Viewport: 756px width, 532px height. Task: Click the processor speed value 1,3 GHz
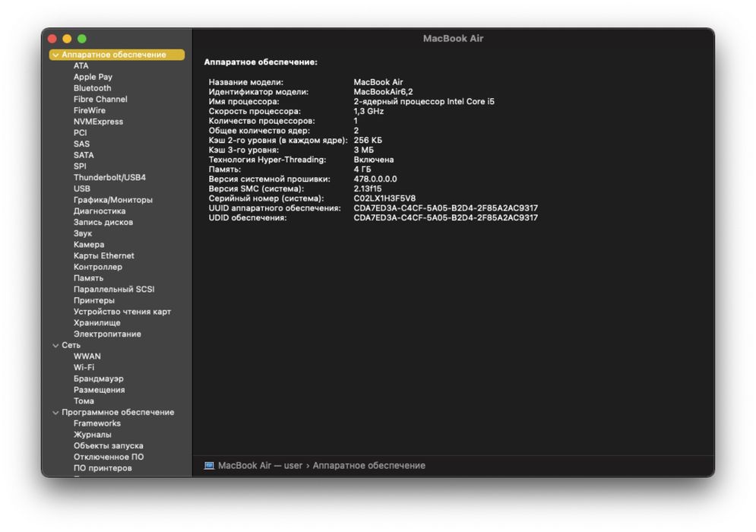point(369,111)
